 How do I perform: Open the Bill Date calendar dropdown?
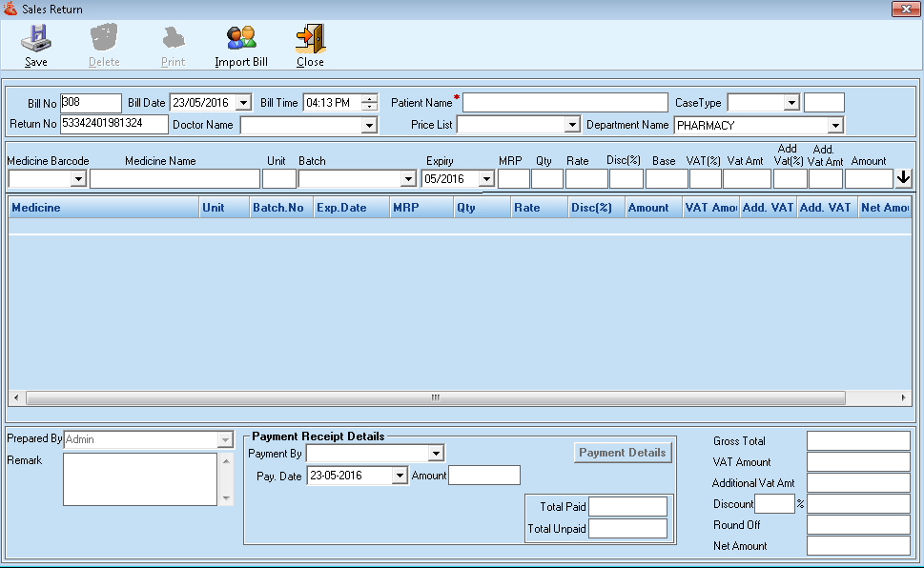pyautogui.click(x=242, y=103)
